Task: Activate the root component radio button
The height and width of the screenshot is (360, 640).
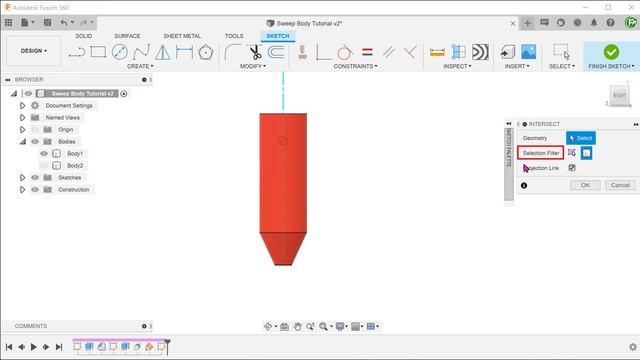Action: [124, 94]
